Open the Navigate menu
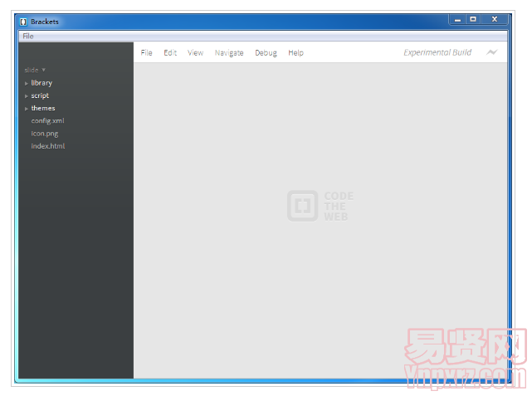Image resolution: width=532 pixels, height=396 pixels. tap(229, 52)
